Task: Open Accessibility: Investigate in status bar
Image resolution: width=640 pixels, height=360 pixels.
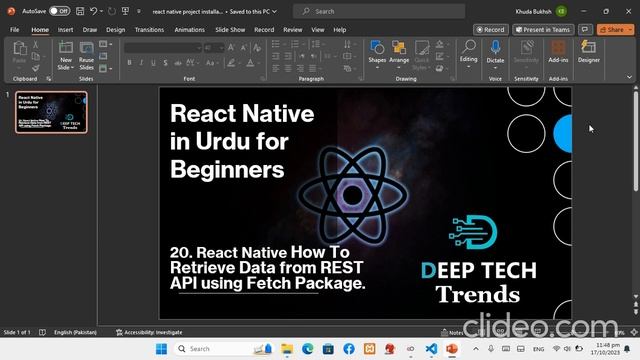Action: coord(149,332)
